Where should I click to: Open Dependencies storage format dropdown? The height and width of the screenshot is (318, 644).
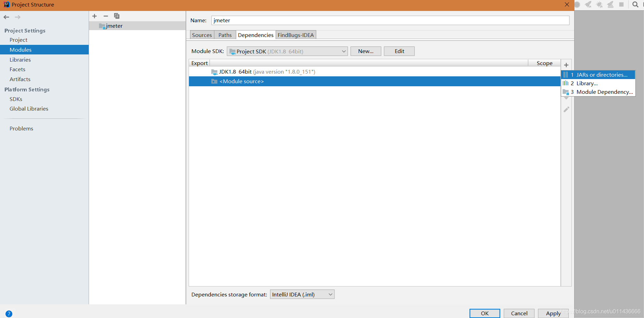click(x=302, y=294)
